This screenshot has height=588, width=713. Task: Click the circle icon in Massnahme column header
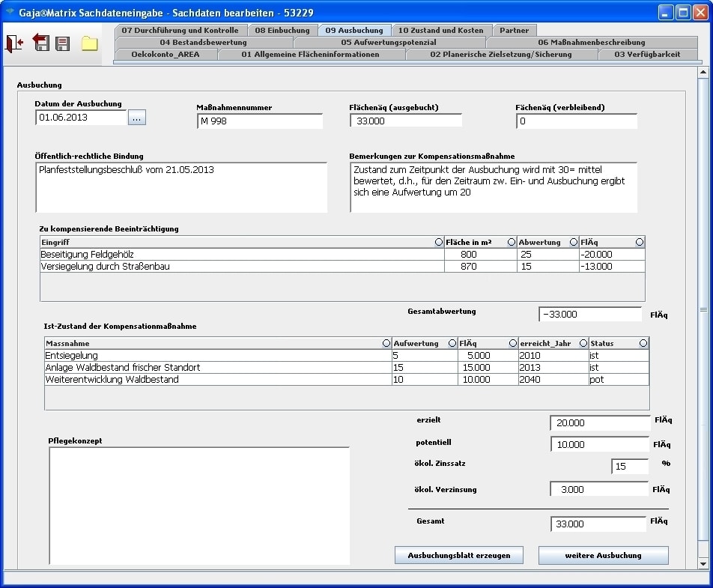[386, 343]
